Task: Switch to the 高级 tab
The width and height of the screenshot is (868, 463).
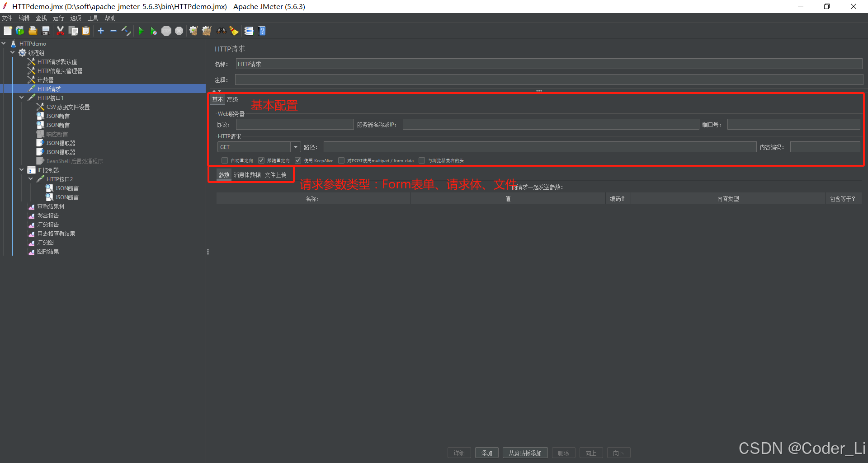Action: pyautogui.click(x=232, y=99)
